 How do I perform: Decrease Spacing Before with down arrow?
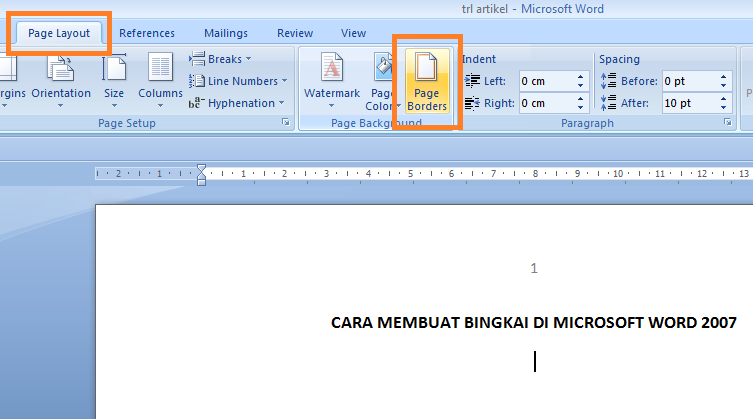coord(724,86)
